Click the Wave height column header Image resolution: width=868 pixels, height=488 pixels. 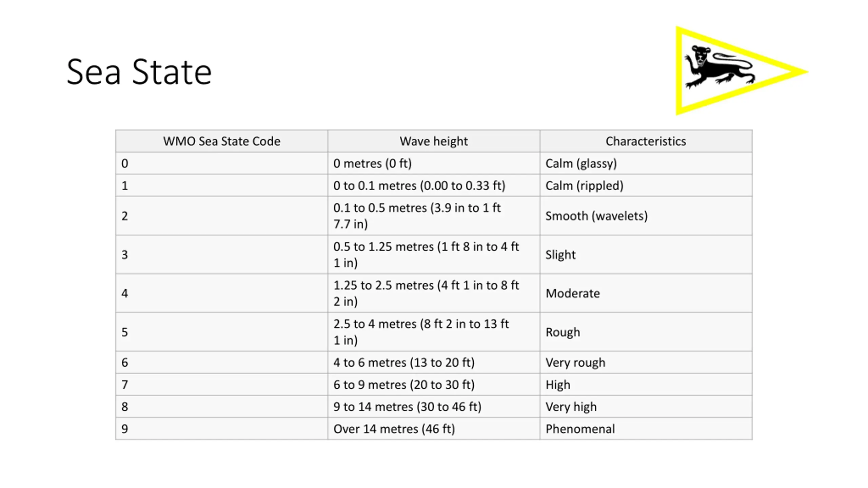point(434,141)
